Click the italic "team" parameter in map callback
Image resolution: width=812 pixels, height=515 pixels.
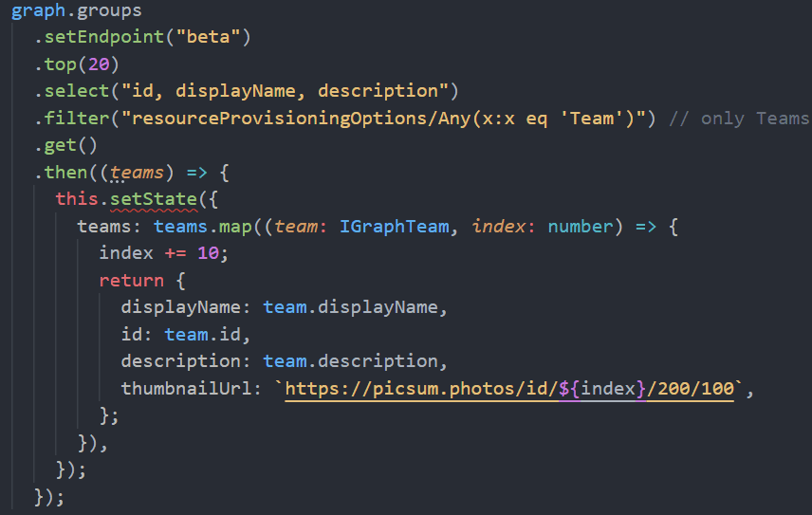pyautogui.click(x=296, y=227)
